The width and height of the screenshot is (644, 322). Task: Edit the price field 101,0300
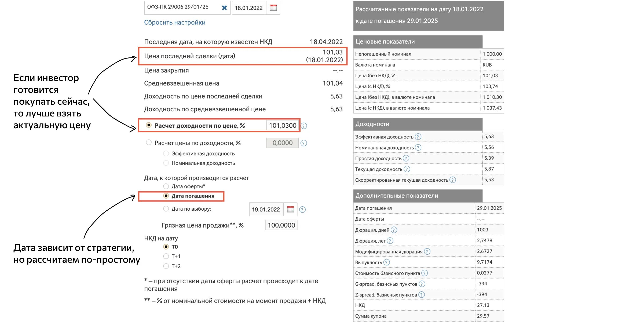pyautogui.click(x=283, y=126)
